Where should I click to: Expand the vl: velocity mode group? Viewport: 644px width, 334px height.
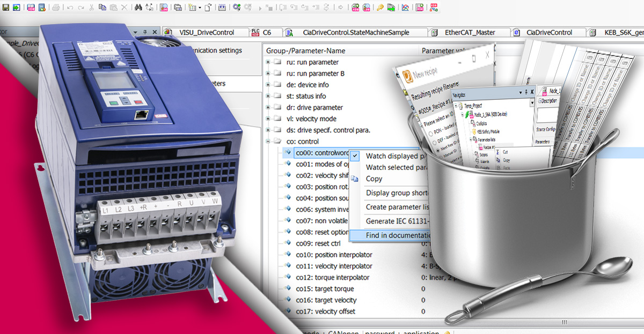pos(268,118)
